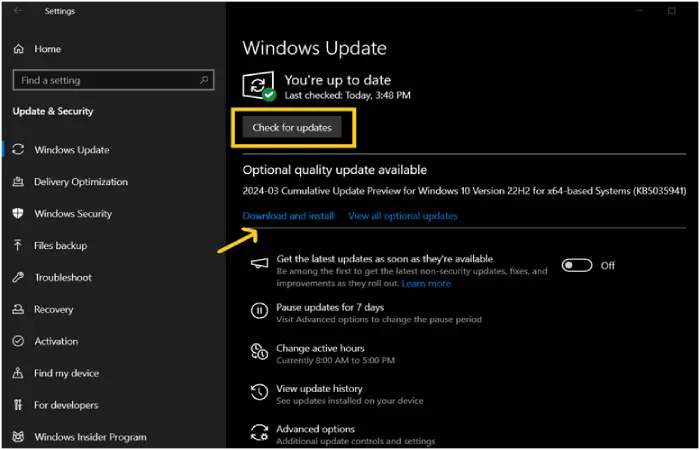Click the Windows Security shield icon

point(18,213)
